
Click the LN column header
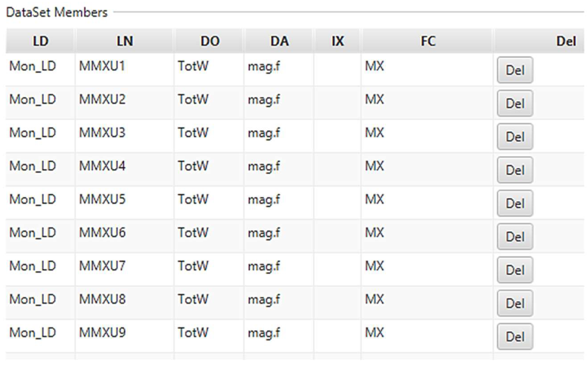124,41
